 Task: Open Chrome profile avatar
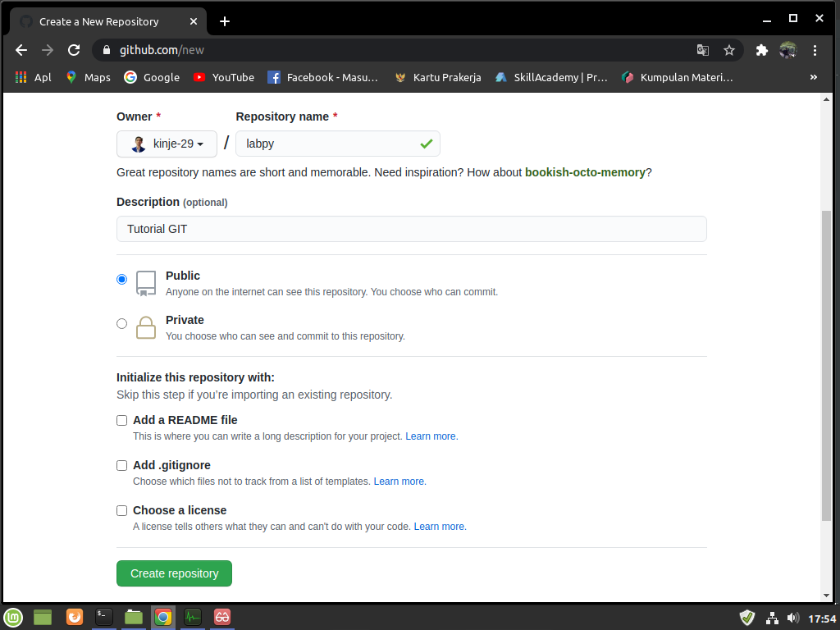[788, 50]
